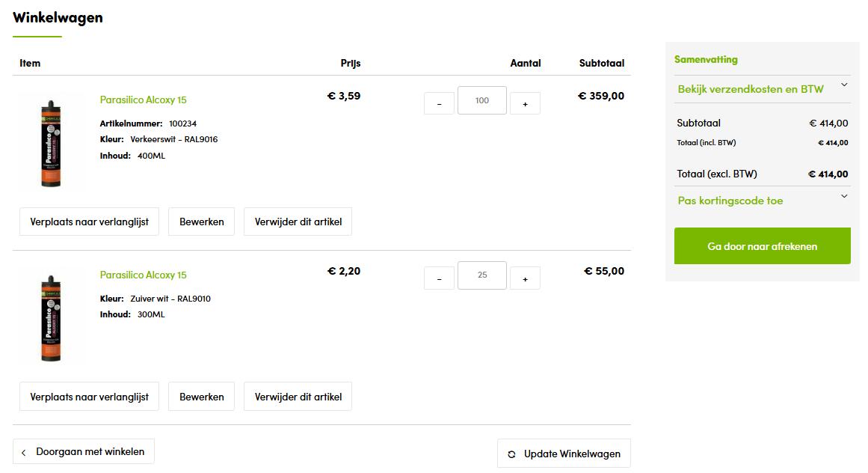Edit the first item with Bewerken
868x473 pixels.
click(x=202, y=222)
